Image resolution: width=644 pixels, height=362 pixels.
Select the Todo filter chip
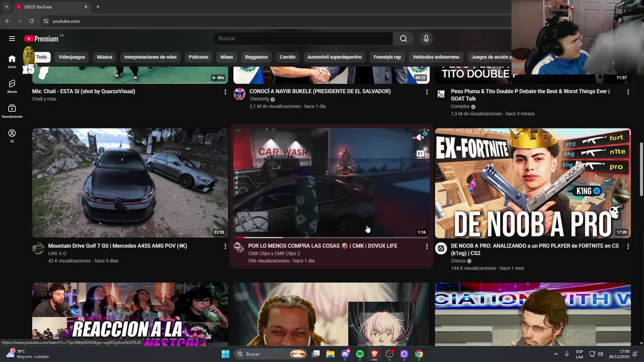[41, 57]
